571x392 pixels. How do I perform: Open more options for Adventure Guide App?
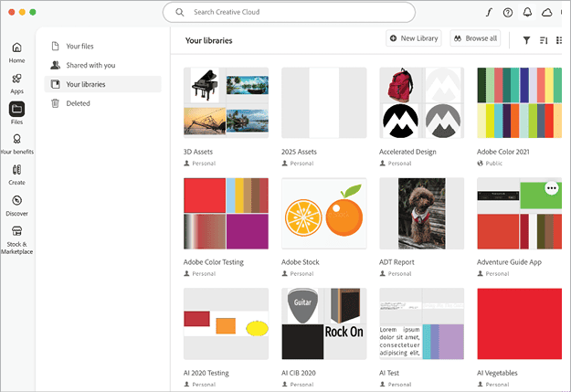pyautogui.click(x=551, y=188)
